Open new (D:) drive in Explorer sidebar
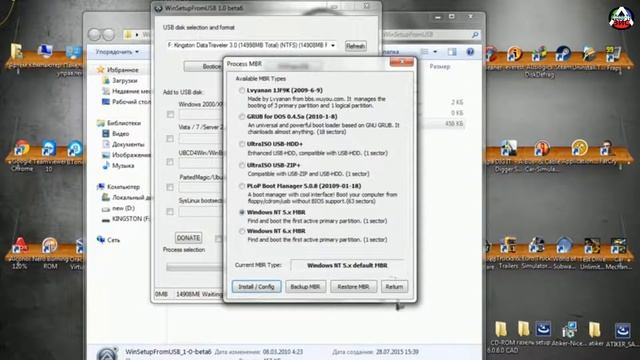The height and width of the screenshot is (360, 640). pyautogui.click(x=119, y=208)
